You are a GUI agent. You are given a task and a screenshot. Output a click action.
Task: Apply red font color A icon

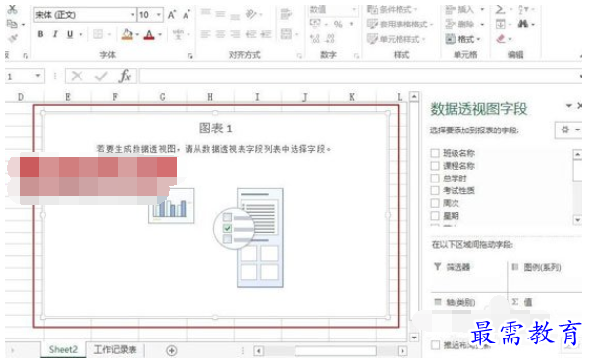tap(149, 35)
